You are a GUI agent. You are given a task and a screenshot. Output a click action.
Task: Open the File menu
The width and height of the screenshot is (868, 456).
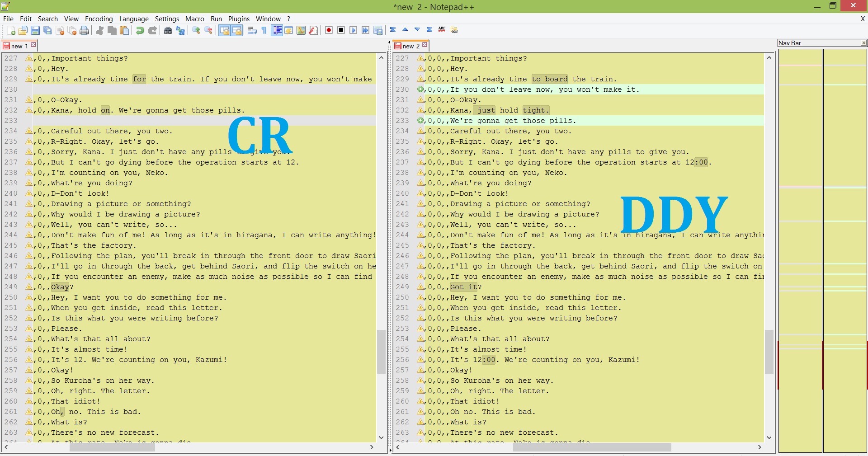click(8, 19)
